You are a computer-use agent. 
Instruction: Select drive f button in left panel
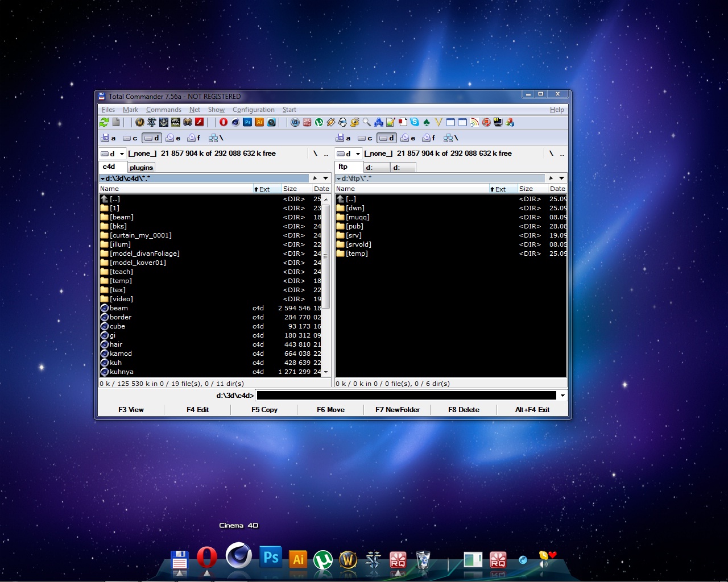click(x=194, y=138)
